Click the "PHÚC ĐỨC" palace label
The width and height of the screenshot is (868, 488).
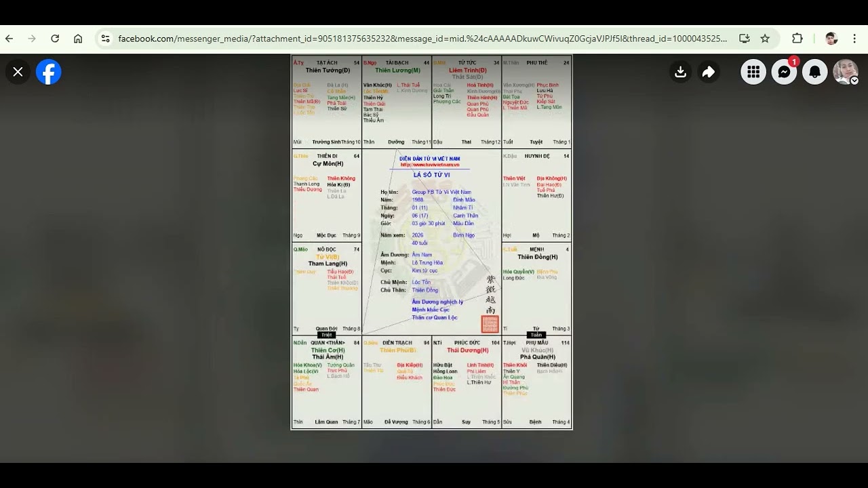point(467,343)
